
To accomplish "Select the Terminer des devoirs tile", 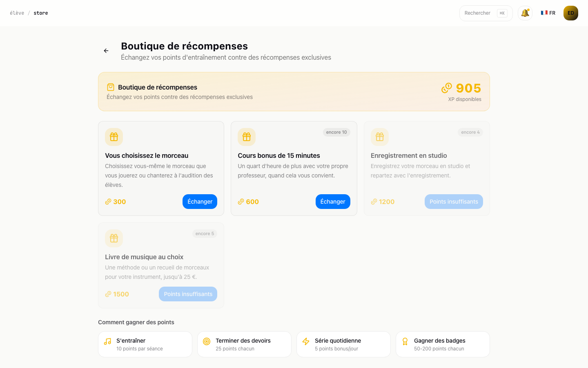I will pos(244,344).
